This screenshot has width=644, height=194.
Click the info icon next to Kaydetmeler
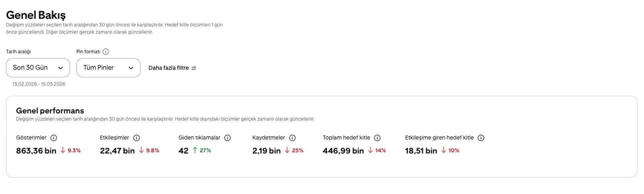coord(292,138)
